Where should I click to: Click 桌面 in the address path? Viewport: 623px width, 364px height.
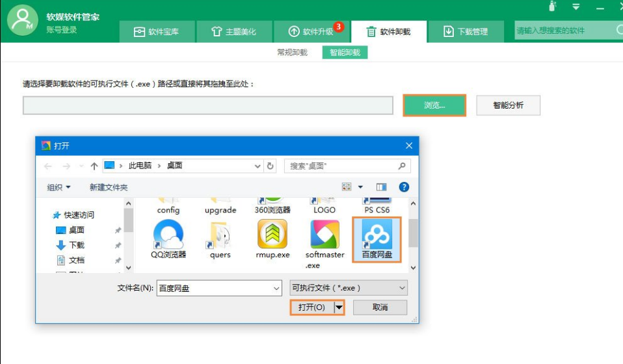[174, 166]
